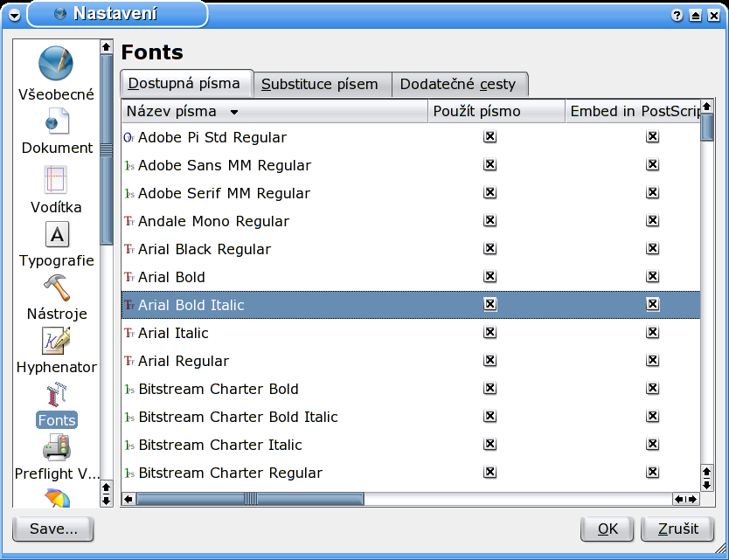
Task: Switch to the Substituce písem tab
Action: [320, 85]
